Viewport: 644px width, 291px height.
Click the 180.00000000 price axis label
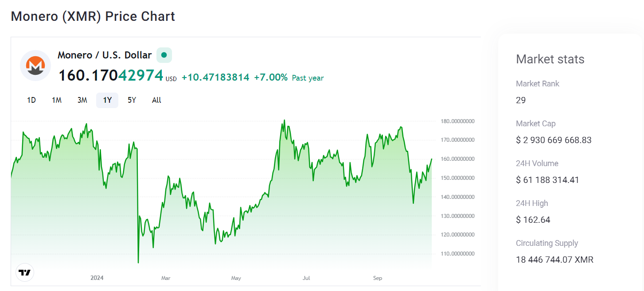(x=457, y=121)
